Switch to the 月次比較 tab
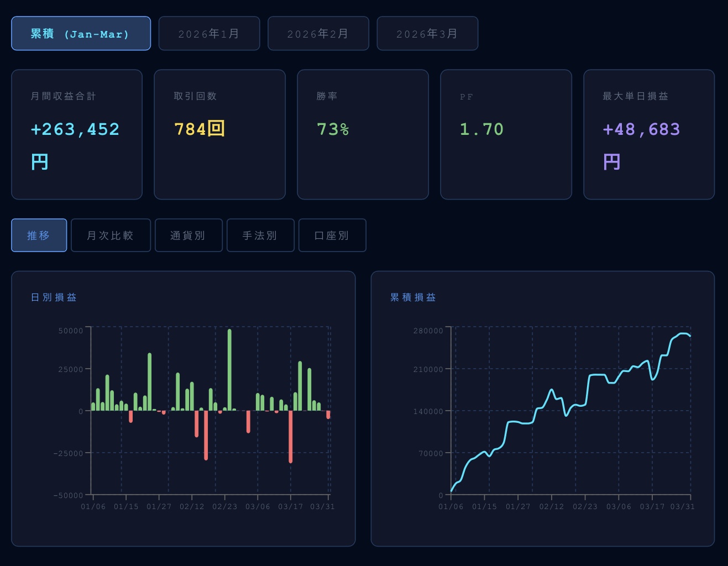The image size is (728, 566). click(111, 235)
